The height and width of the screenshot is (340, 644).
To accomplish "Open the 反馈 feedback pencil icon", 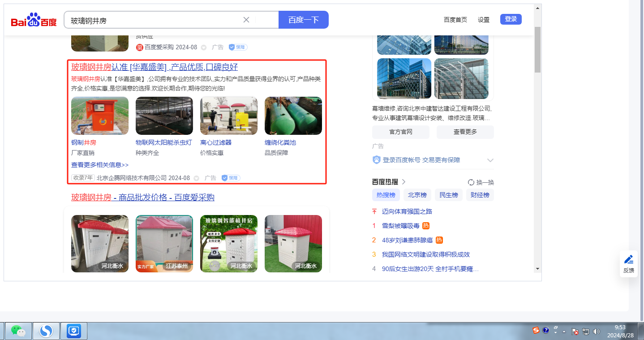I will pos(629,260).
